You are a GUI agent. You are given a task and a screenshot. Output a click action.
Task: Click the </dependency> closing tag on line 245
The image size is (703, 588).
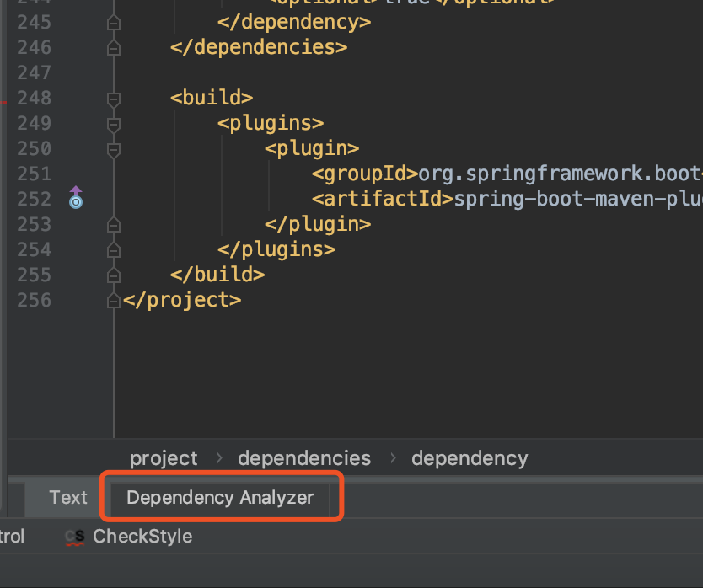pyautogui.click(x=294, y=22)
